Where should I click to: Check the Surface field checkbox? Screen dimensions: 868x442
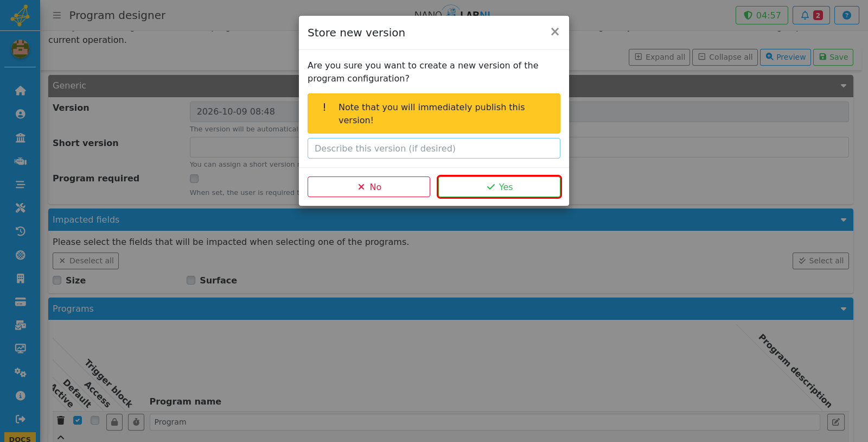pyautogui.click(x=191, y=280)
